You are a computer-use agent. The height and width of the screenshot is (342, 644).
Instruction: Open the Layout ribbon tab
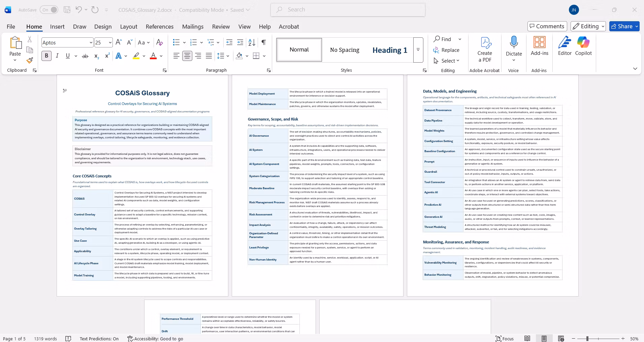[x=129, y=27]
